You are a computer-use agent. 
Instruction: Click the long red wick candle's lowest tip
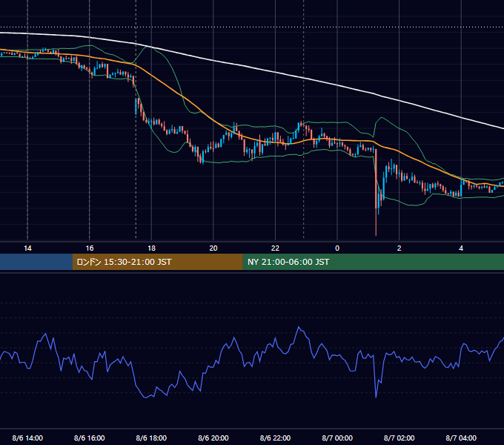[x=376, y=235]
